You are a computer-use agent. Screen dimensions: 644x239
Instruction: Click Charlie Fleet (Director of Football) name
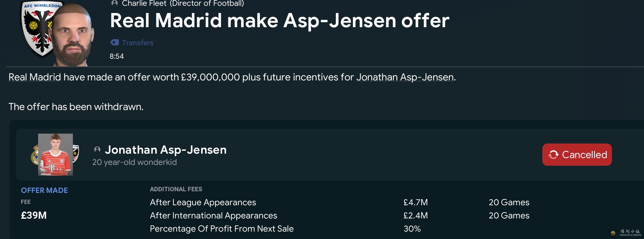[x=183, y=4]
